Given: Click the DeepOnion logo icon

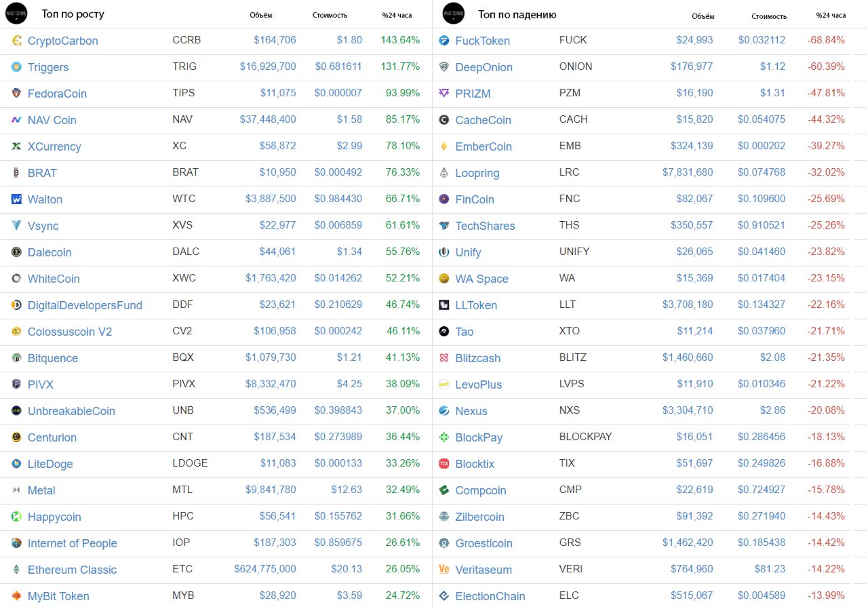Looking at the screenshot, I should (x=444, y=67).
